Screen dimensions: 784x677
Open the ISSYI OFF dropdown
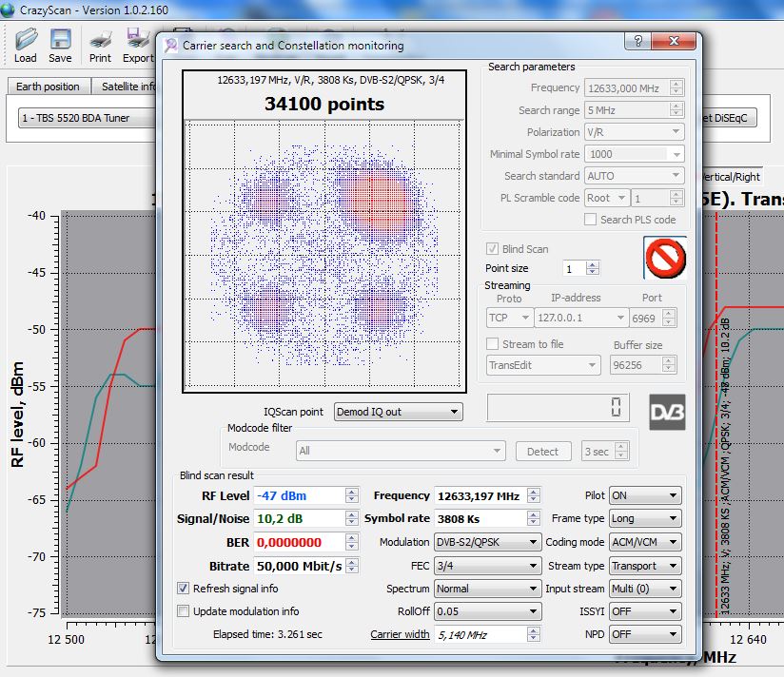click(x=645, y=611)
